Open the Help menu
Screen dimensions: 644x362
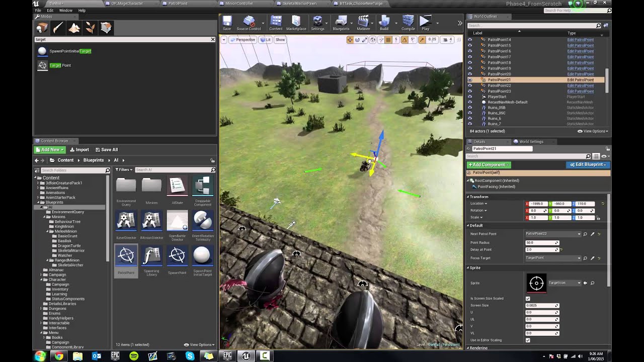click(x=82, y=10)
